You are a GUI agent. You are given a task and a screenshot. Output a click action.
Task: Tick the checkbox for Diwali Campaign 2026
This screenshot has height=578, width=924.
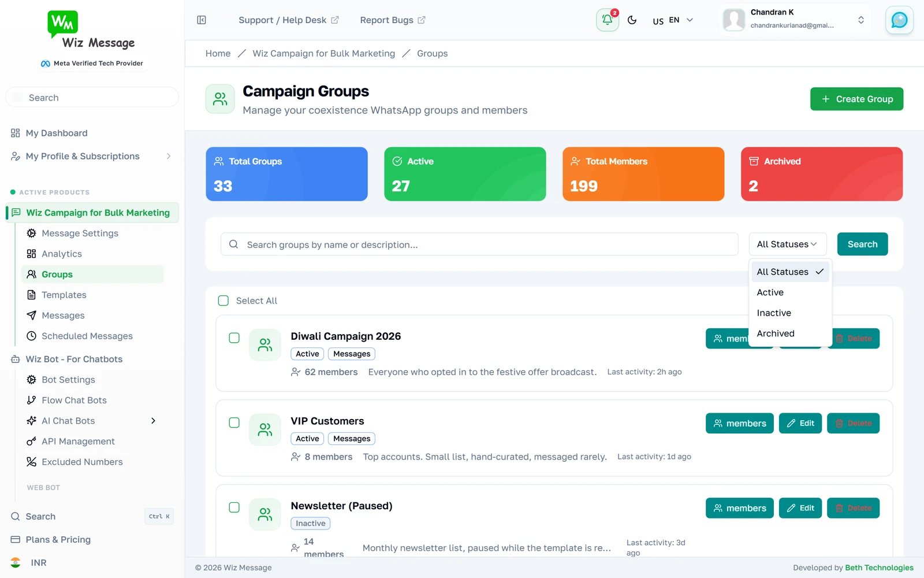(x=234, y=338)
